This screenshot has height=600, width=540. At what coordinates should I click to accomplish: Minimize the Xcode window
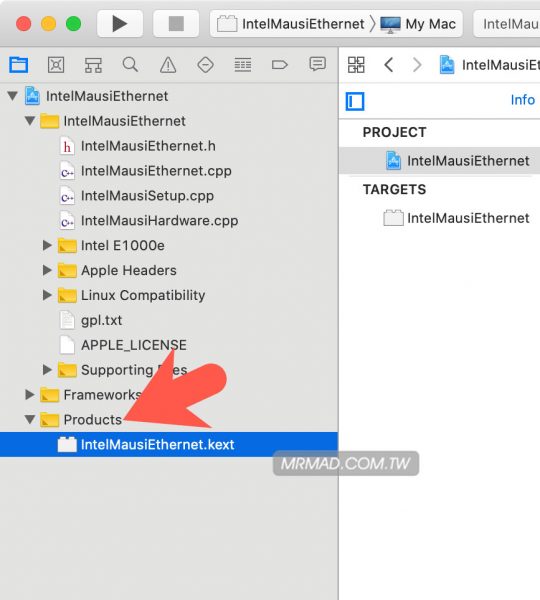tap(49, 24)
